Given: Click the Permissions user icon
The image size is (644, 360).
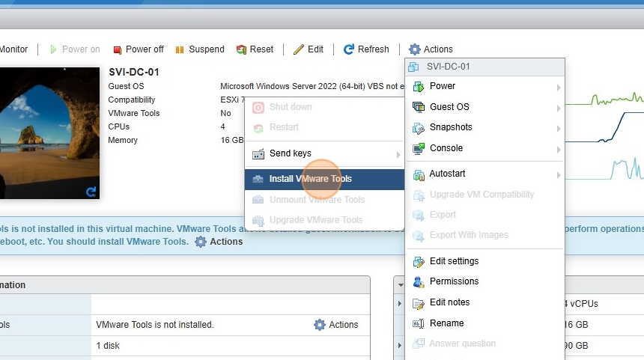Looking at the screenshot, I should coord(419,282).
